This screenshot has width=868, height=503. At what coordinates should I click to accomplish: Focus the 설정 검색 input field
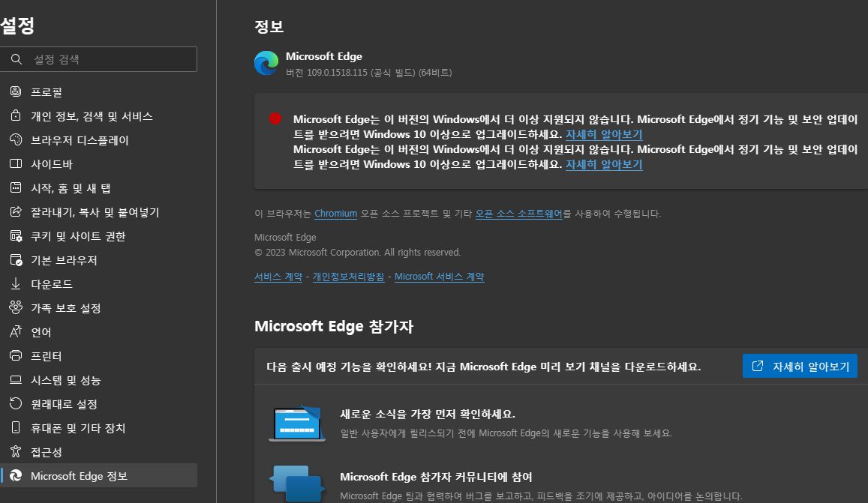[x=98, y=59]
